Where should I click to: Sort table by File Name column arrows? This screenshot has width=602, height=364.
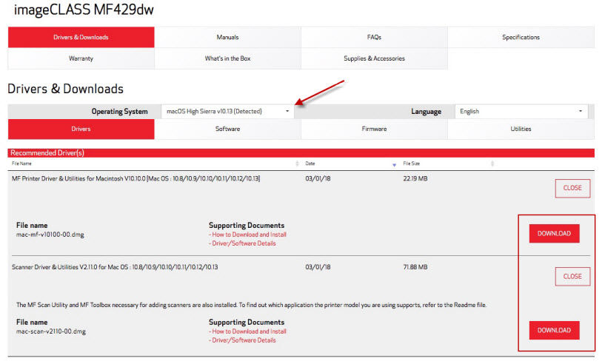tap(297, 164)
